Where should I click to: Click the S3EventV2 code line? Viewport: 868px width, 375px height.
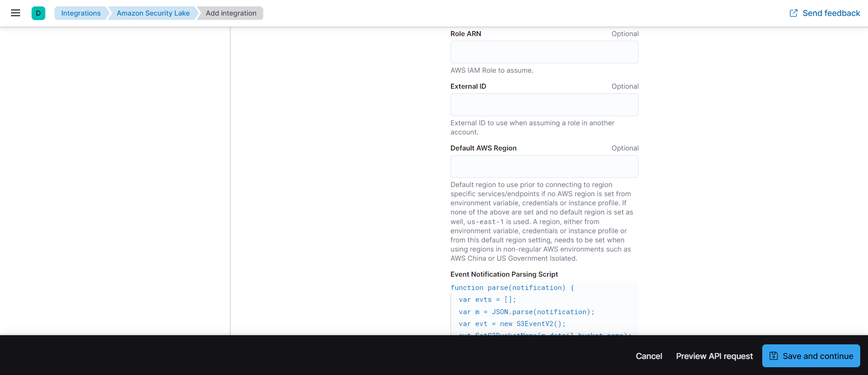click(x=511, y=323)
